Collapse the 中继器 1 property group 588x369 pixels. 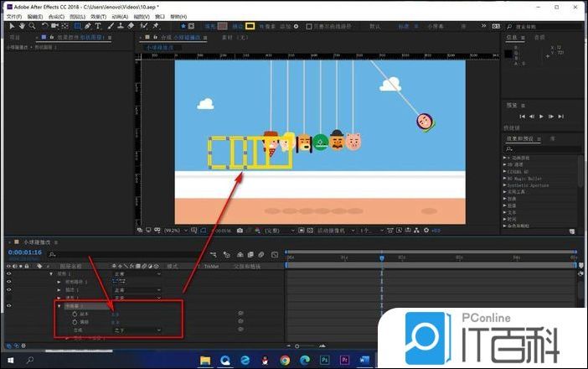click(59, 306)
